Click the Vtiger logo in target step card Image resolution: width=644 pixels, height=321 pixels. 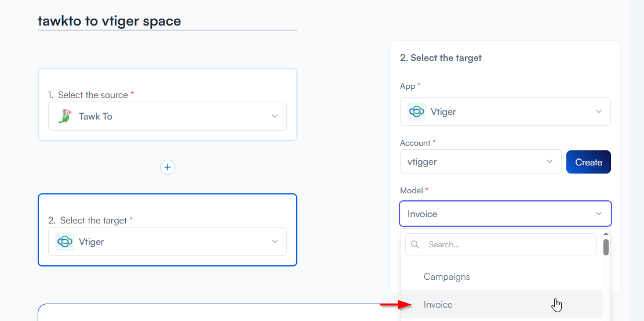[65, 241]
